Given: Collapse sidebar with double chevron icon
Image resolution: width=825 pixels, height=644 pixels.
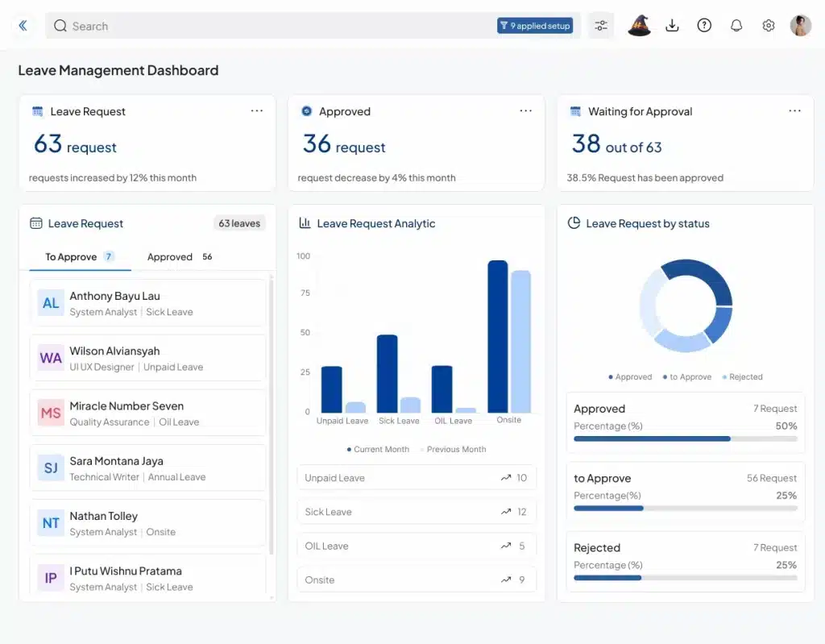Looking at the screenshot, I should (x=23, y=26).
